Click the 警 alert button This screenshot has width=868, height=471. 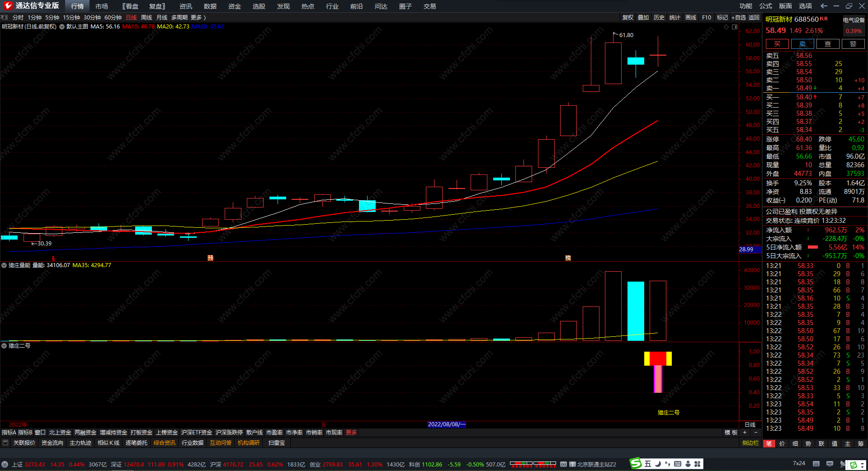[853, 44]
